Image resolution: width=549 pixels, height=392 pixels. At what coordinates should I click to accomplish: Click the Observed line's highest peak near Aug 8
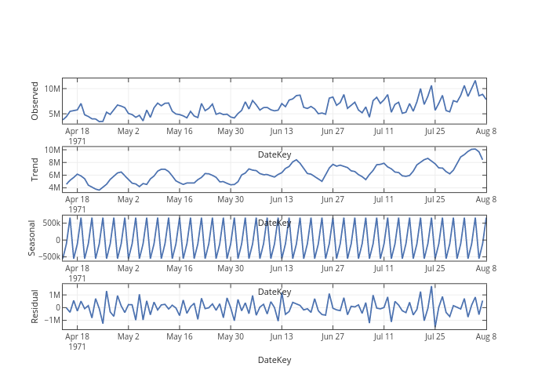point(474,81)
